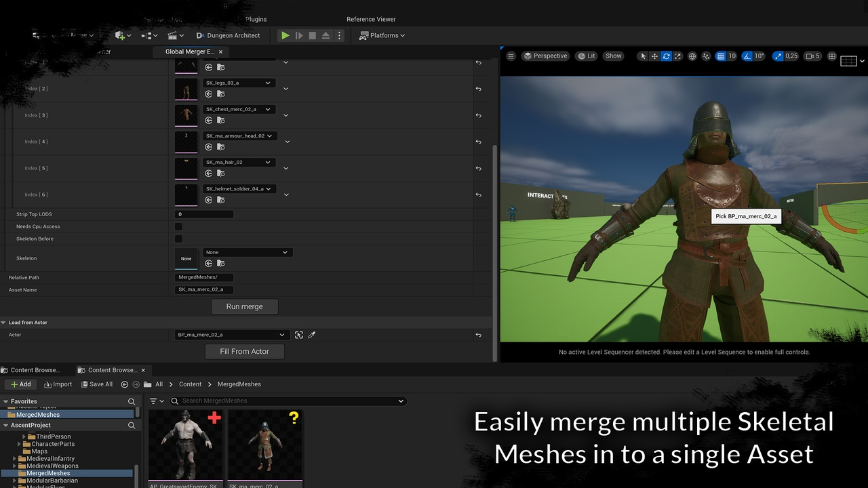
Task: Reset Index 3 value to default arrow
Action: [478, 115]
